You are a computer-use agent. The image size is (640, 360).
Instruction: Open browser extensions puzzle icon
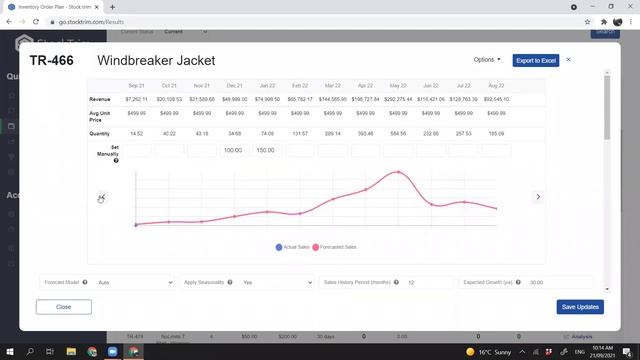click(604, 22)
